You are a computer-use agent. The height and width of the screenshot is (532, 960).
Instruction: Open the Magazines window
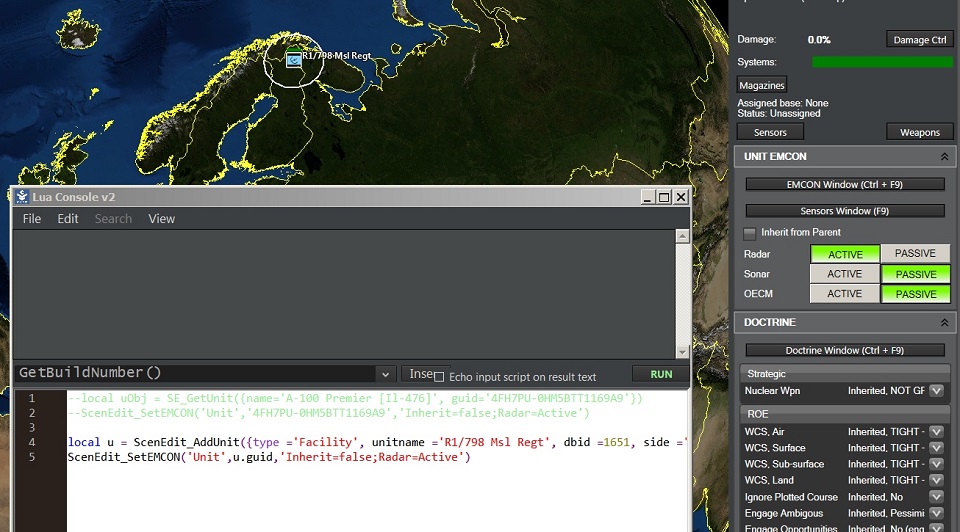[x=762, y=85]
